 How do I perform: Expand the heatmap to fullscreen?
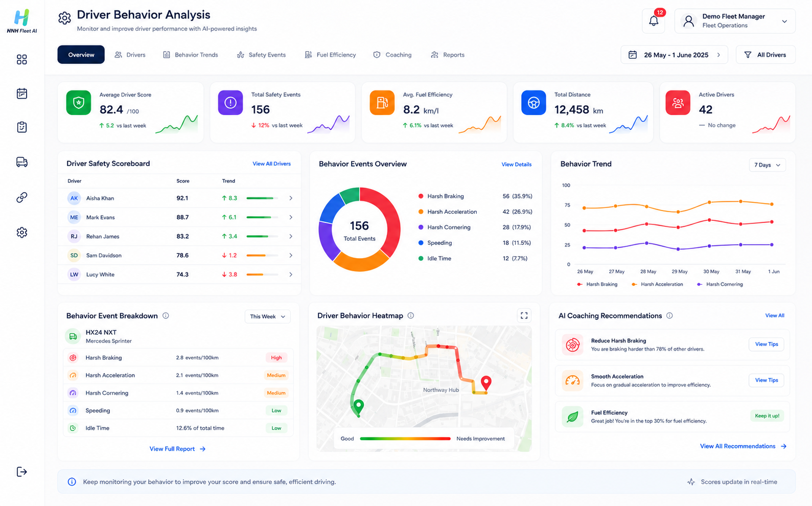[x=524, y=316]
